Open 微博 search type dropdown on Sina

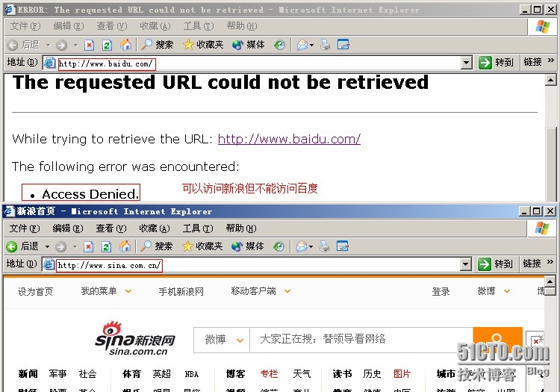[240, 340]
